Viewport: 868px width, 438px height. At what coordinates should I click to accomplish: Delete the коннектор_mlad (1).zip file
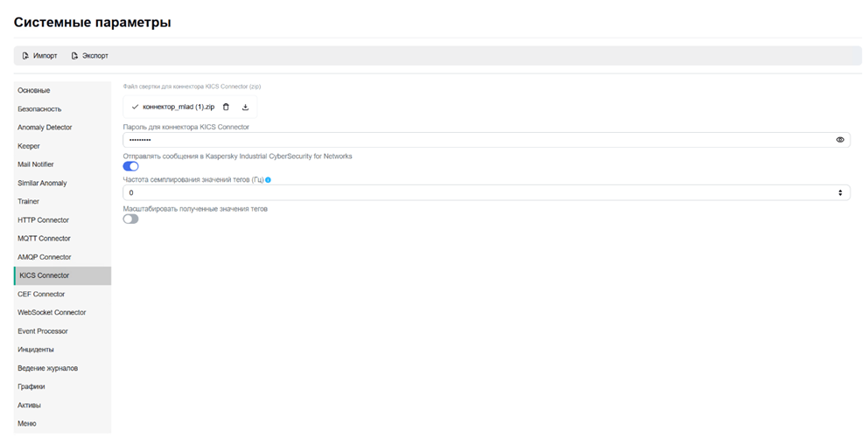point(226,107)
